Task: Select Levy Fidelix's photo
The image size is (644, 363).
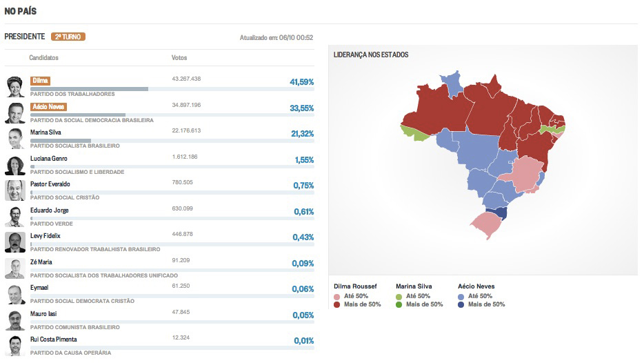Action: point(15,242)
